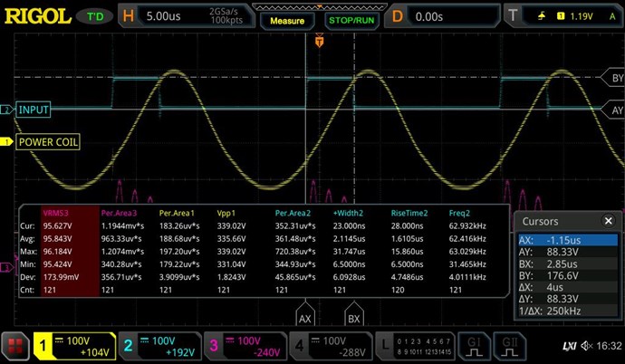625x364 pixels.
Task: Select the RiseTime2 measurement header
Action: pos(409,213)
